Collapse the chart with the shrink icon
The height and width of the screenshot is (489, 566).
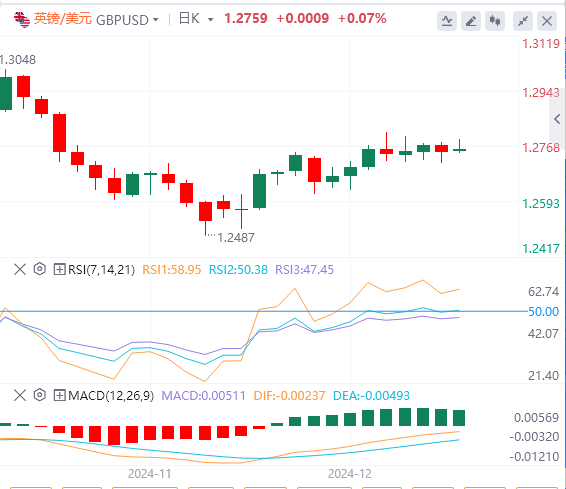coord(523,21)
